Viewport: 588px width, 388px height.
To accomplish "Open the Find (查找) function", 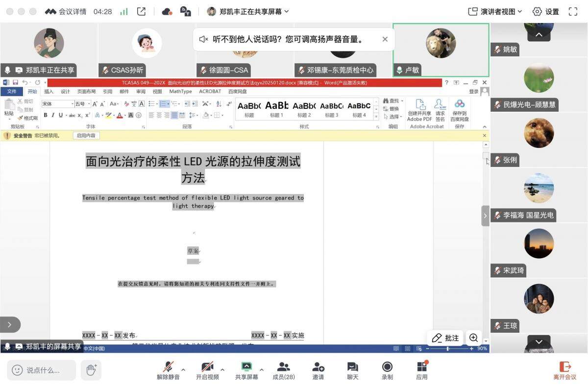I will coord(393,100).
